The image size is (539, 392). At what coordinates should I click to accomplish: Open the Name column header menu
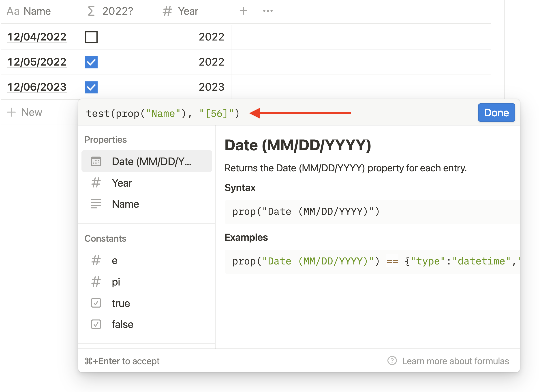(37, 11)
